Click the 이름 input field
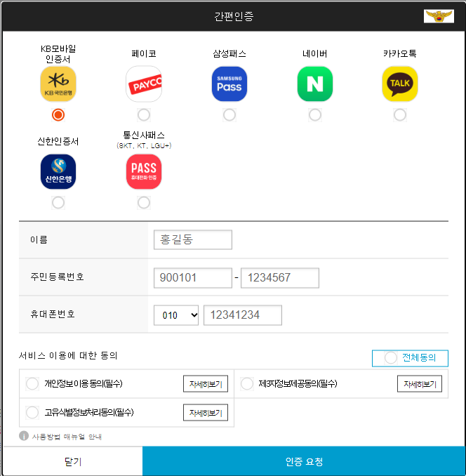Screen dimensions: 466x476 tap(193, 240)
